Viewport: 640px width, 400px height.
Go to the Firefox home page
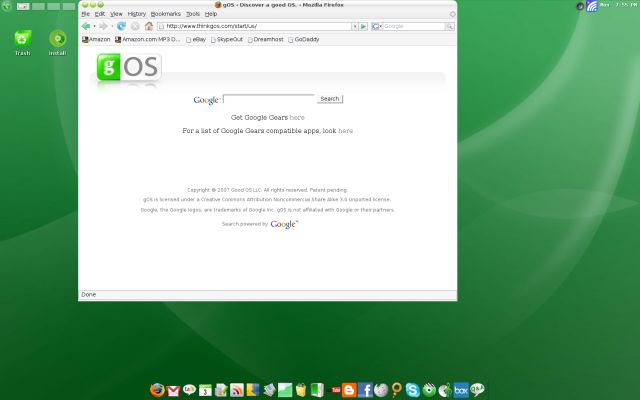[x=149, y=26]
